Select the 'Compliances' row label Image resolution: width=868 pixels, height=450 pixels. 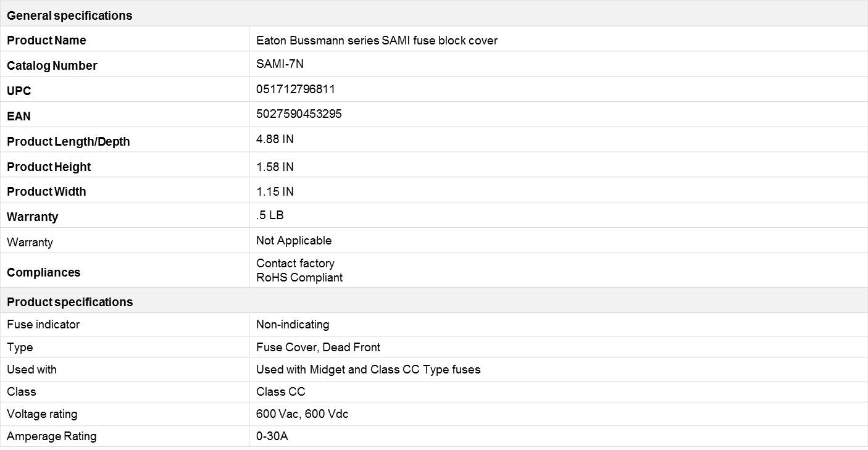click(43, 272)
